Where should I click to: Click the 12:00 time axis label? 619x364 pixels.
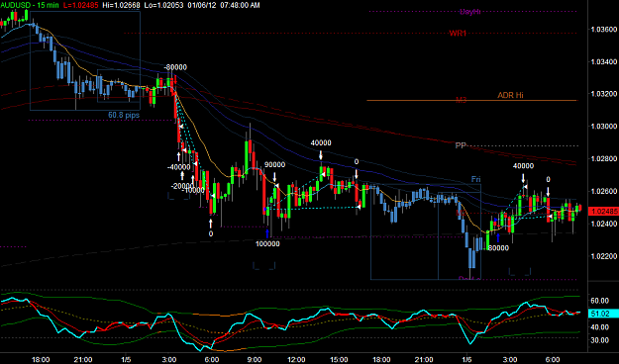296,360
